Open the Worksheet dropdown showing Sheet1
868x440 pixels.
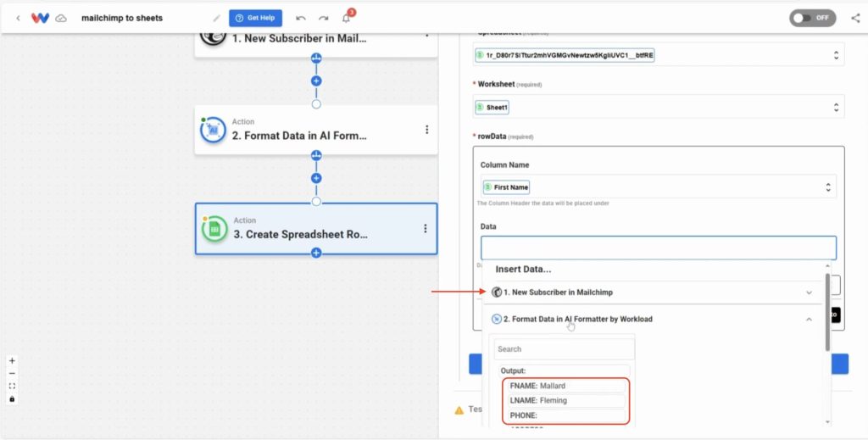click(658, 107)
